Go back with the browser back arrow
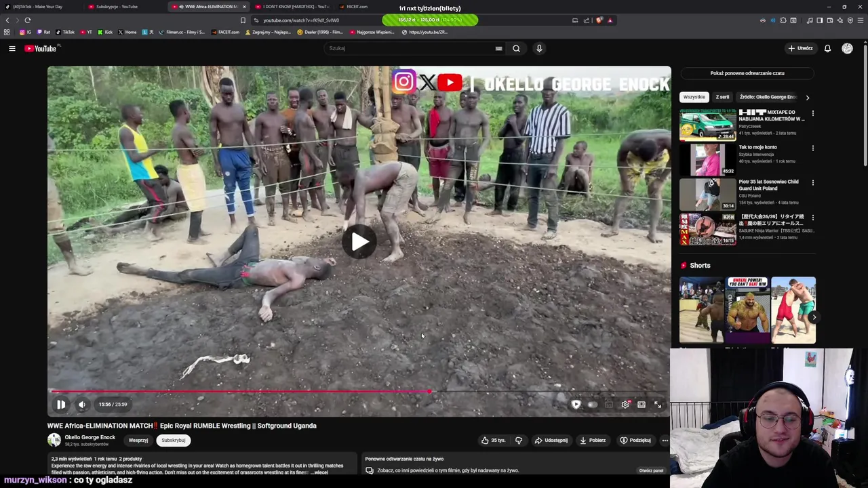 click(x=7, y=20)
